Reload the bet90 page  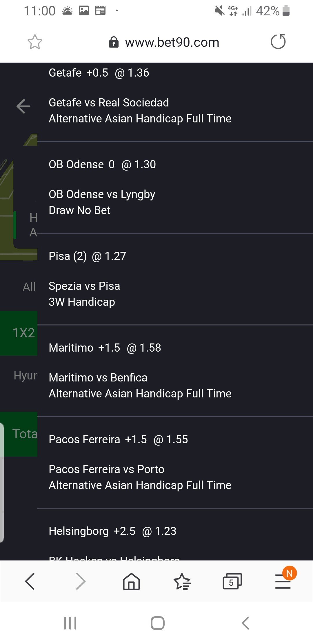(278, 42)
